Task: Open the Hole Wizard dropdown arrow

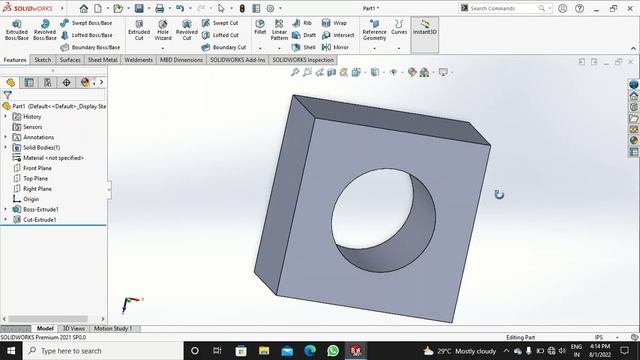Action: (163, 48)
